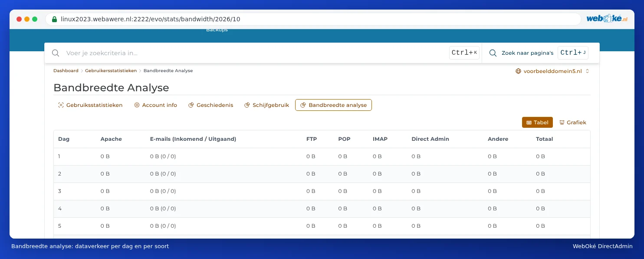This screenshot has height=259, width=644.
Task: Click the Apache value for day 5
Action: point(105,226)
